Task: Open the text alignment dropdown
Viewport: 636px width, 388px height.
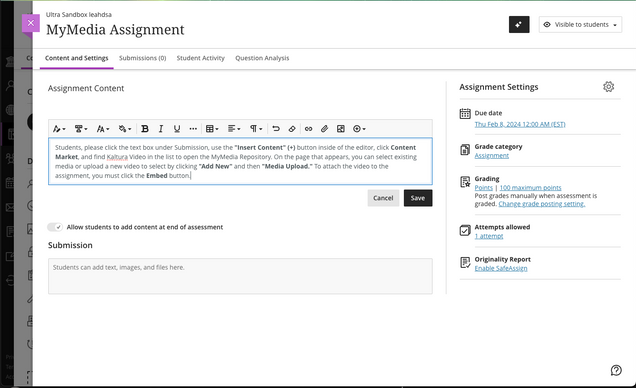Action: click(x=234, y=129)
